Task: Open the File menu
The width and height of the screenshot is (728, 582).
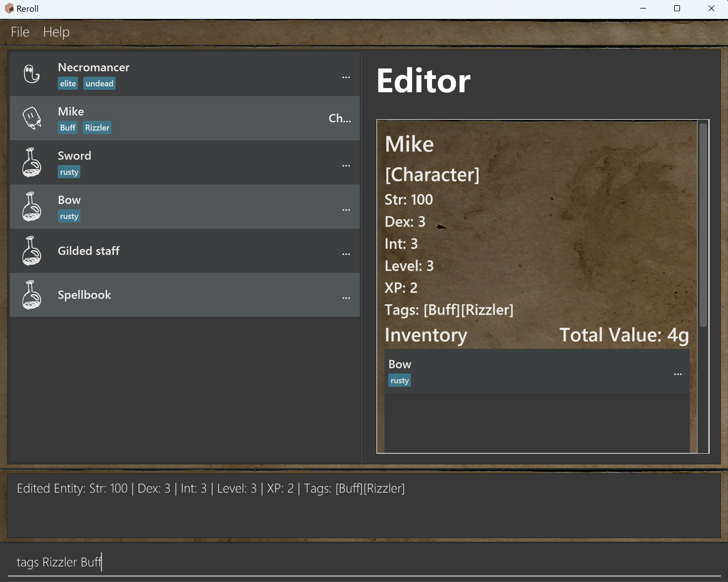Action: pos(20,32)
